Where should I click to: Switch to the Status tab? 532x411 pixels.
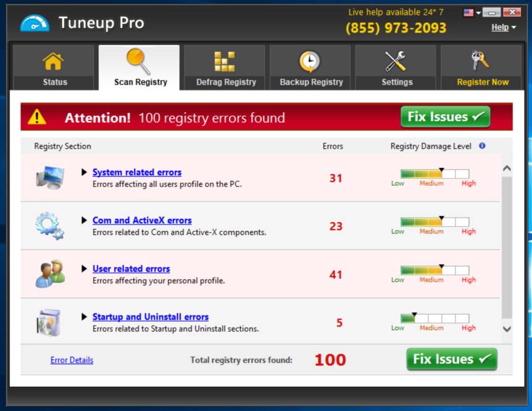pos(53,67)
